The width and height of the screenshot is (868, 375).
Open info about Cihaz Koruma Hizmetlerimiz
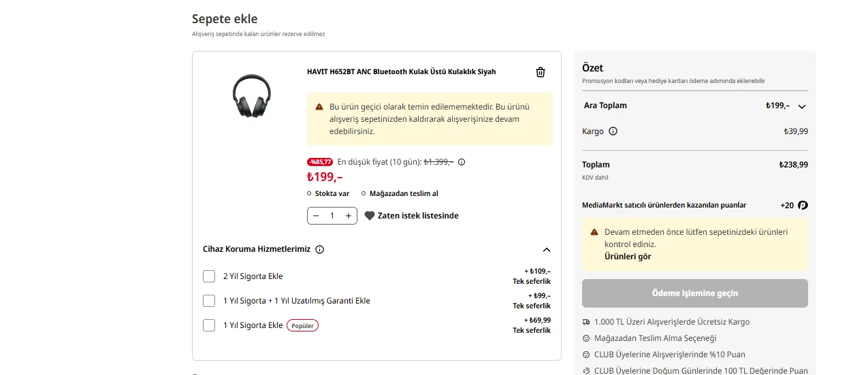(x=320, y=249)
